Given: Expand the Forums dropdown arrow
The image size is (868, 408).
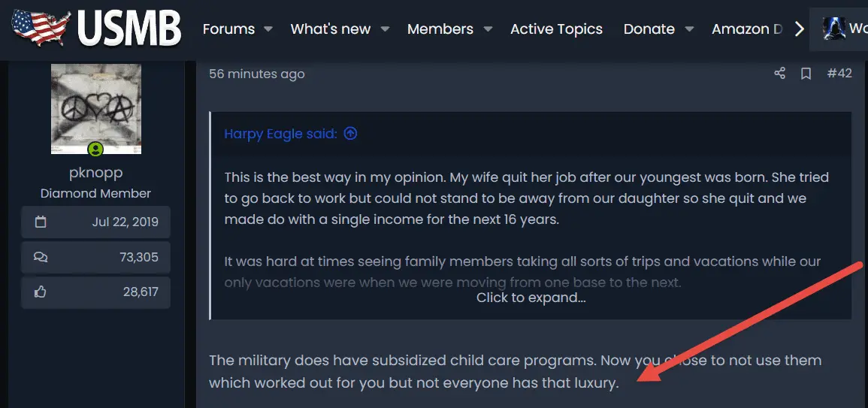Looking at the screenshot, I should tap(268, 29).
